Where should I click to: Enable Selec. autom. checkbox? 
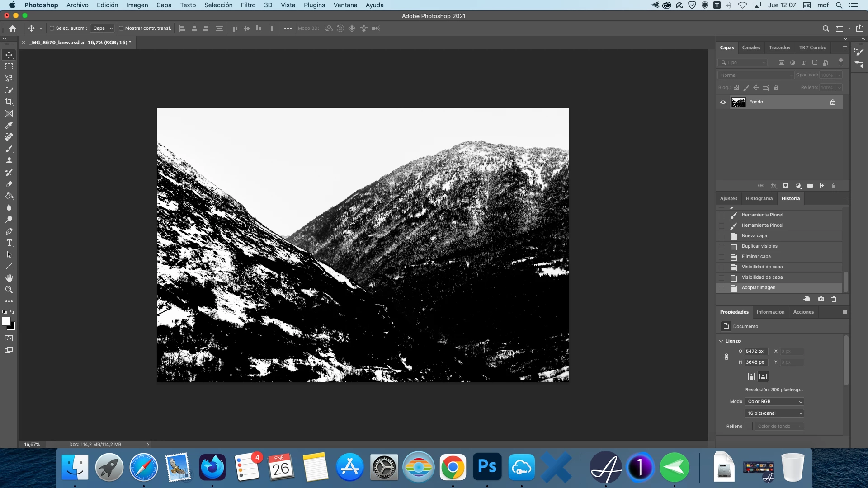(x=52, y=28)
